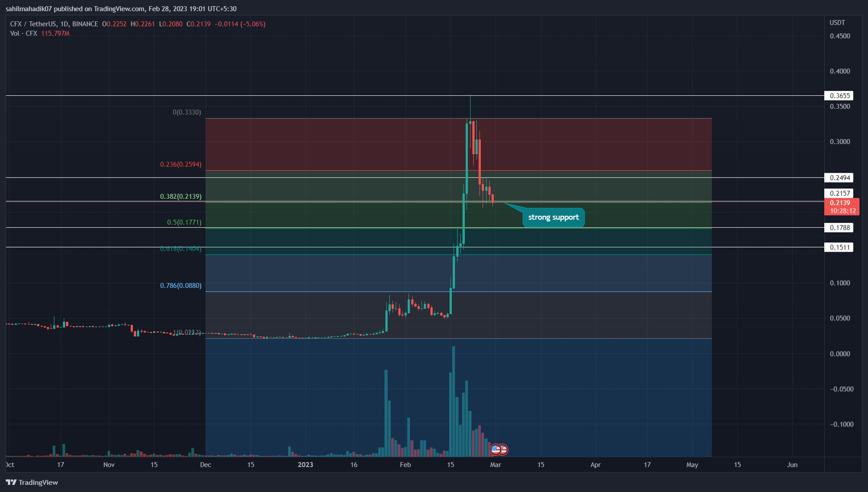Select the 'strong support' callout label
The image size is (868, 492).
pyautogui.click(x=554, y=217)
